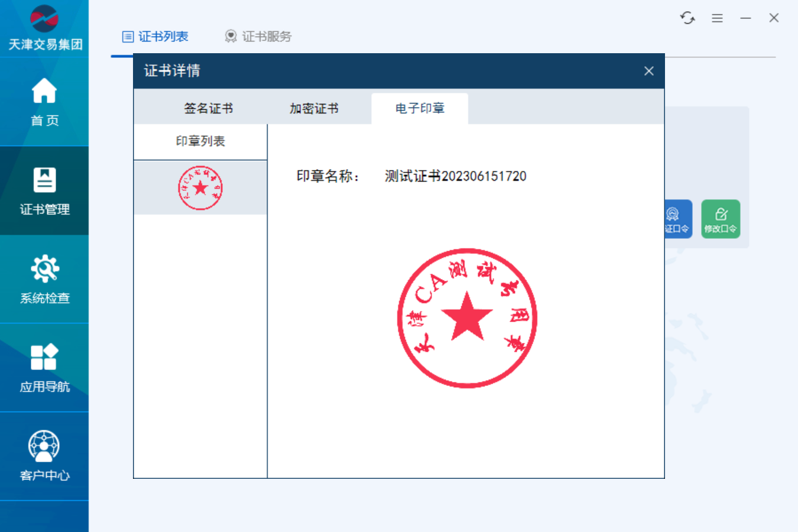Open the hamburger menu icon
This screenshot has height=532, width=798.
pyautogui.click(x=717, y=18)
